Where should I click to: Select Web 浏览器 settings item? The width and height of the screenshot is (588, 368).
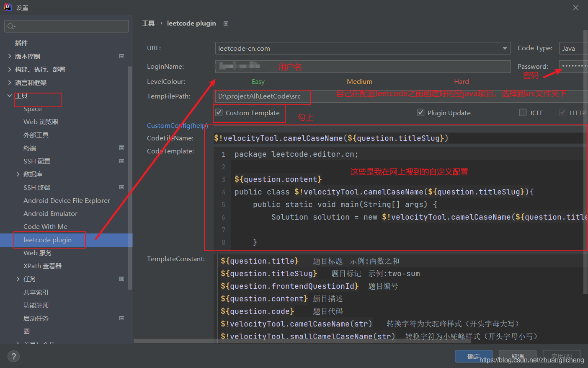[41, 122]
